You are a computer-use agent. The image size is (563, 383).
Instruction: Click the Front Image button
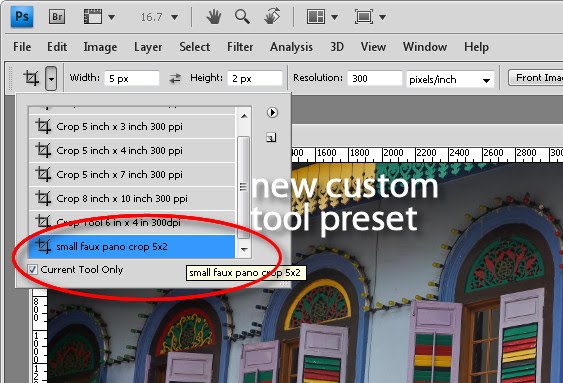pos(535,78)
